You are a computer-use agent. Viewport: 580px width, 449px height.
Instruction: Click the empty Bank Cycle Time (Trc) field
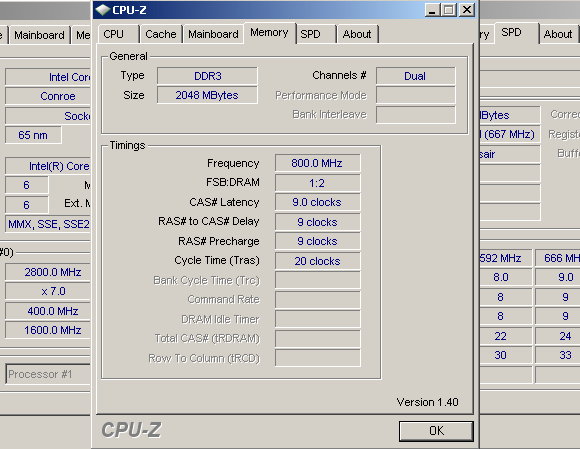pyautogui.click(x=317, y=280)
